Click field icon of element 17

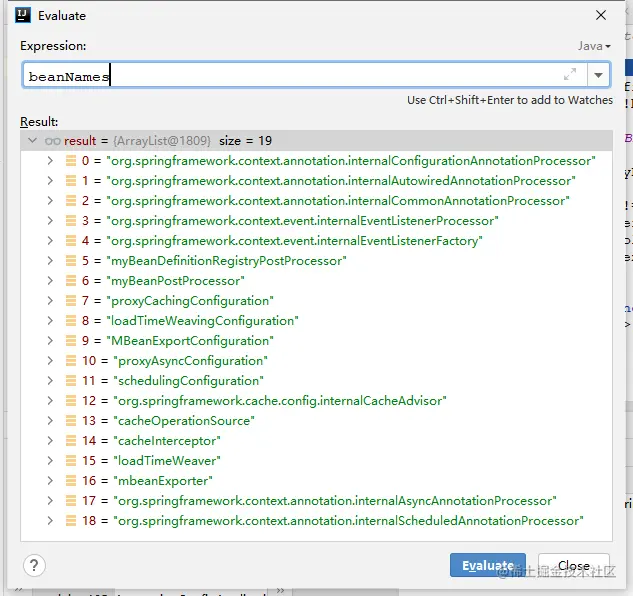71,500
